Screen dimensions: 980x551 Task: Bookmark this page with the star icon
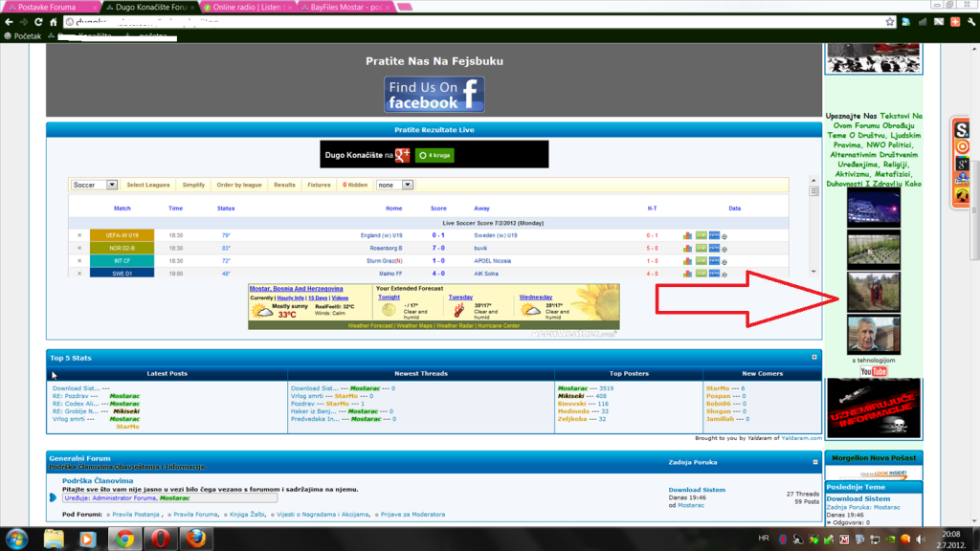pyautogui.click(x=890, y=22)
